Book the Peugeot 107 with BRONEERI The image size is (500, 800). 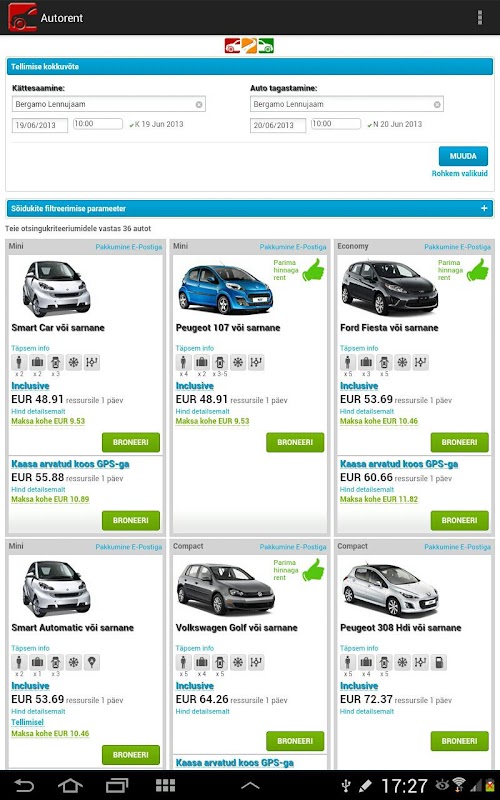(295, 442)
